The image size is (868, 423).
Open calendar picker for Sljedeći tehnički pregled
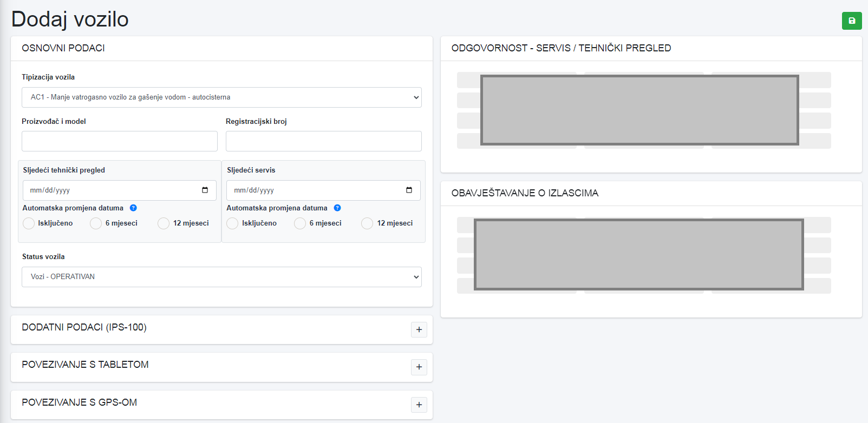(x=205, y=190)
